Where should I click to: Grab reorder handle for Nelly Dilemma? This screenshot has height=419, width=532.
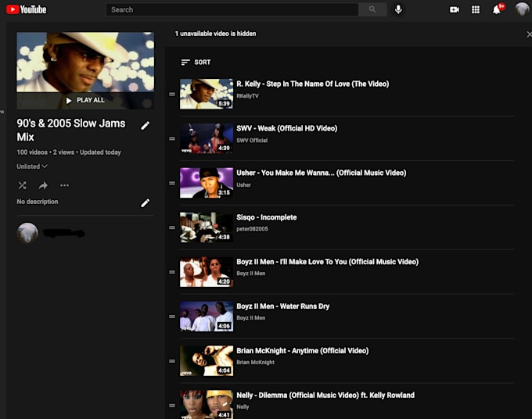(172, 406)
